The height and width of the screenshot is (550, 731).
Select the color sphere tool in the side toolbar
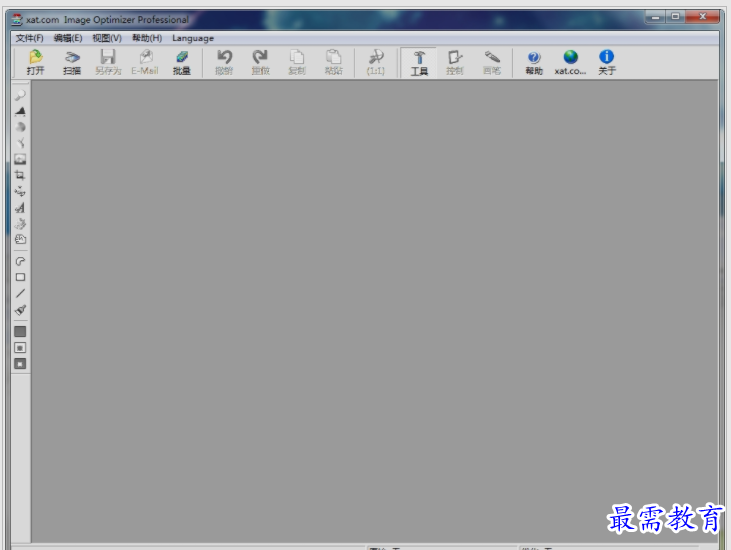tap(20, 127)
